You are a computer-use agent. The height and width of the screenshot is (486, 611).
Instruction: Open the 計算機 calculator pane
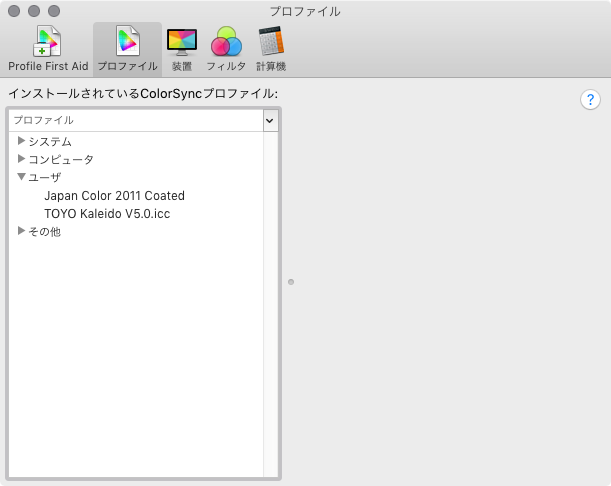(x=271, y=48)
